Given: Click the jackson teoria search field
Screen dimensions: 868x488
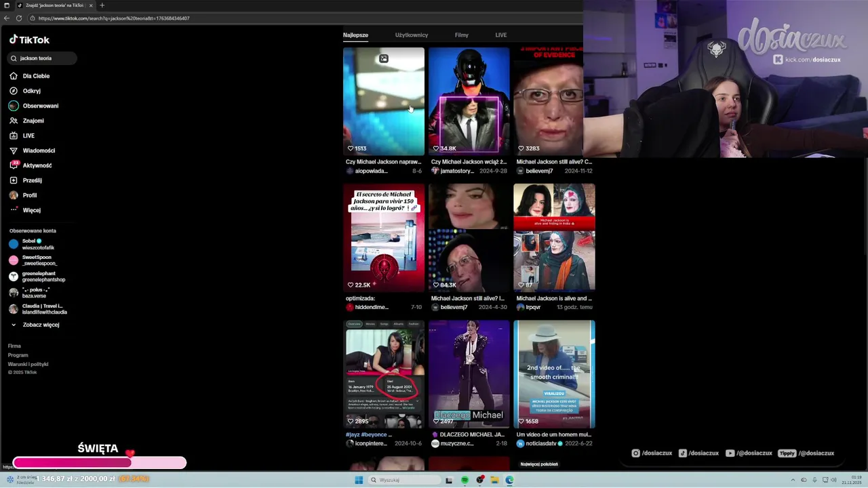Looking at the screenshot, I should 42,58.
